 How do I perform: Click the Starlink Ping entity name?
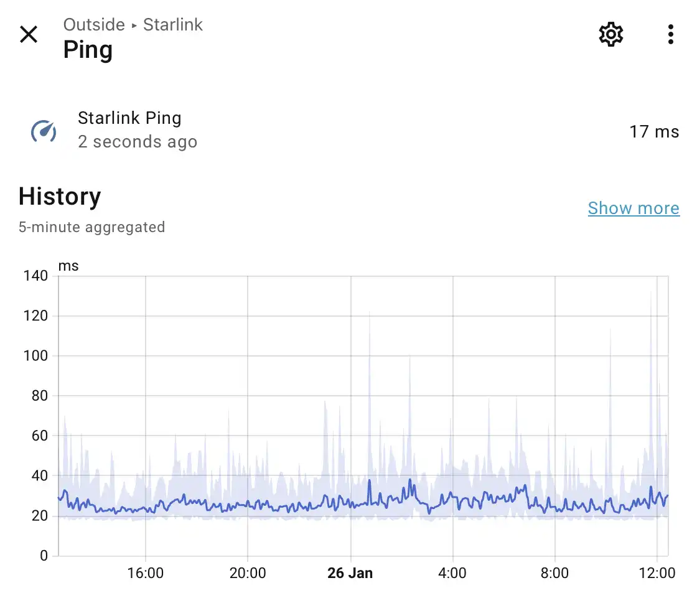click(x=129, y=118)
